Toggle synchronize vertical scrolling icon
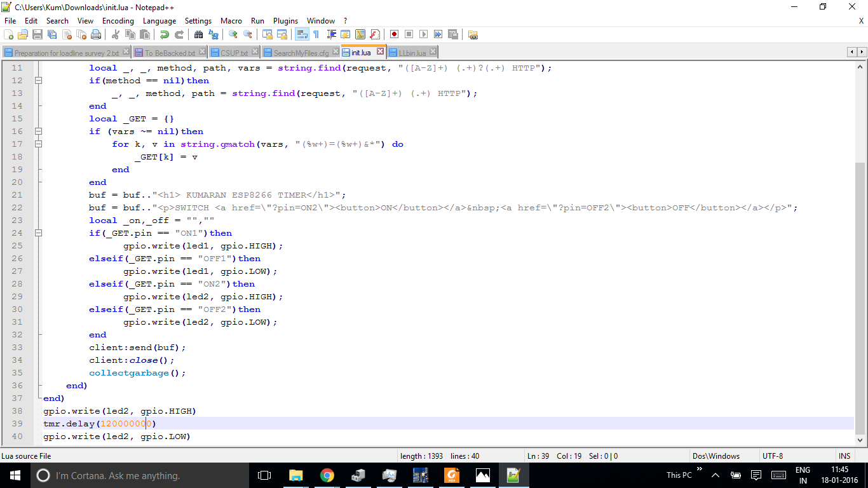This screenshot has width=868, height=488. click(268, 34)
